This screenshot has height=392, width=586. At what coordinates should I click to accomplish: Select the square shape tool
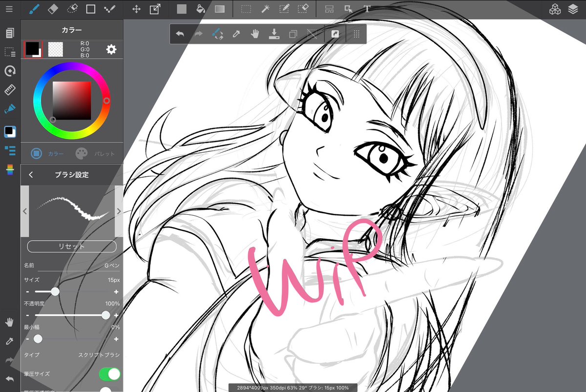(91, 9)
